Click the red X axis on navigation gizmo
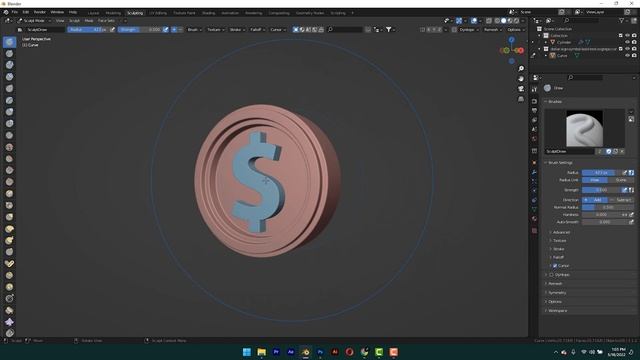 point(521,50)
